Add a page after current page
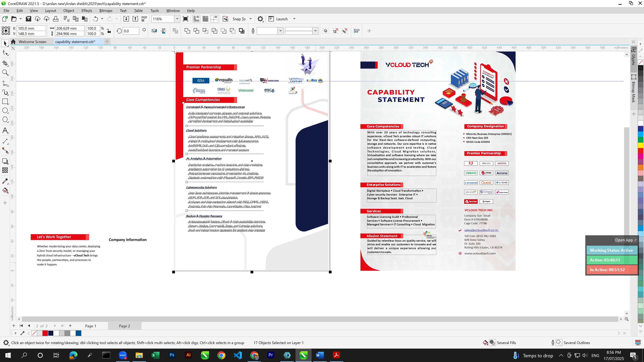 (70, 326)
